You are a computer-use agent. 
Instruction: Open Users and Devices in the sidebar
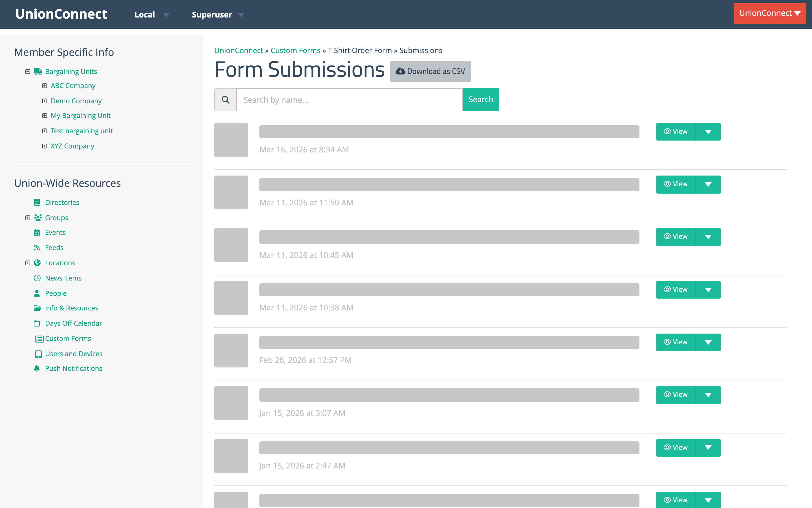(x=74, y=354)
